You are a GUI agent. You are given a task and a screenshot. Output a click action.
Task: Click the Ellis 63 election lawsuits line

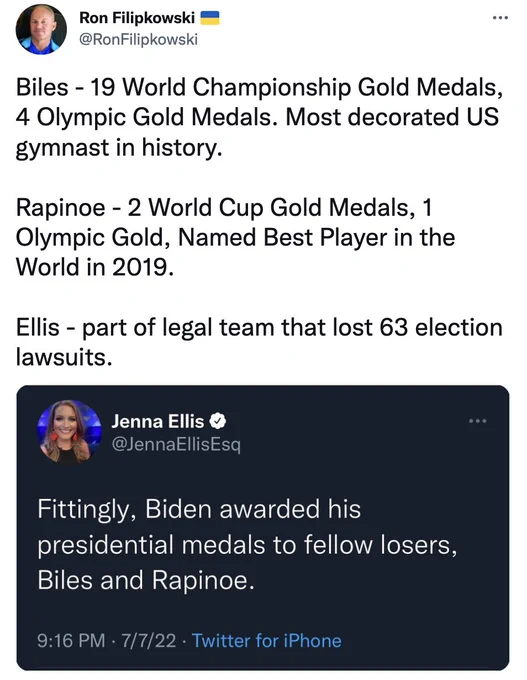[x=259, y=342]
